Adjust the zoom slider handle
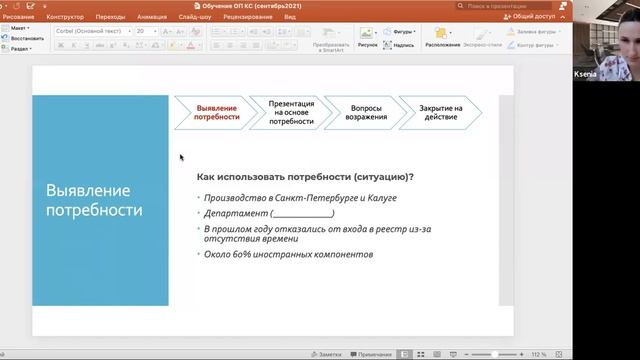Image resolution: width=640 pixels, height=360 pixels. coord(494,355)
